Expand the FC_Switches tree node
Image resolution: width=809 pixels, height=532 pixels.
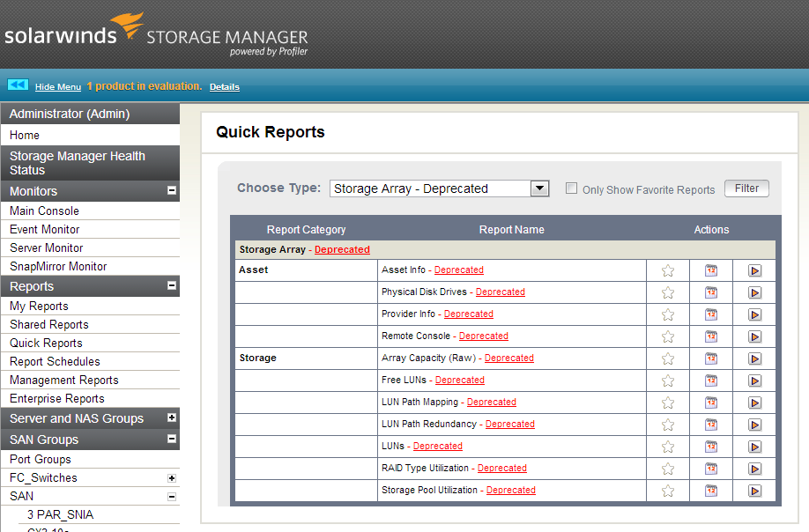coord(172,478)
